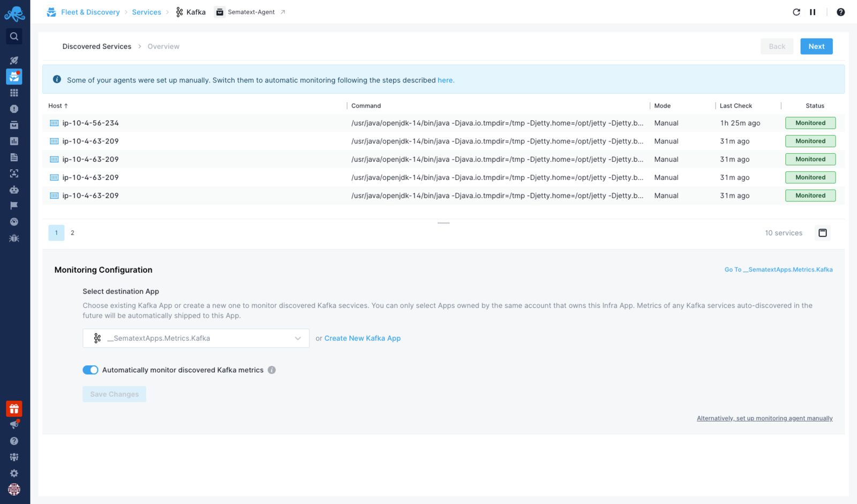
Task: Click info icon next to automatic monitor toggle
Action: [x=272, y=370]
